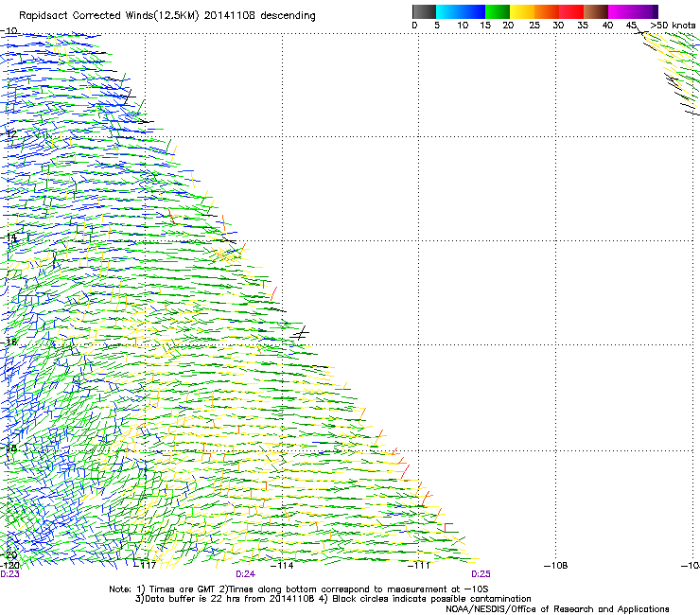Click the '5' legend scale label
The height and width of the screenshot is (615, 700).
437,26
